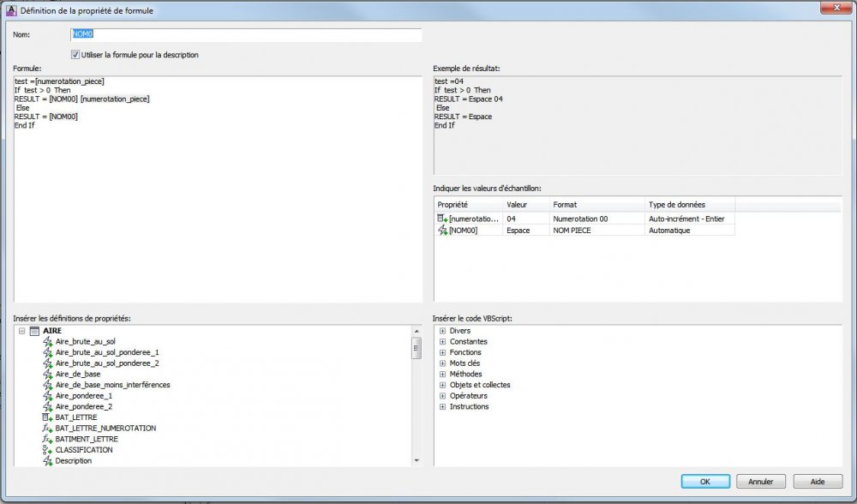Collapse the AIRE tree node
Screen dimensions: 857x504
22,331
